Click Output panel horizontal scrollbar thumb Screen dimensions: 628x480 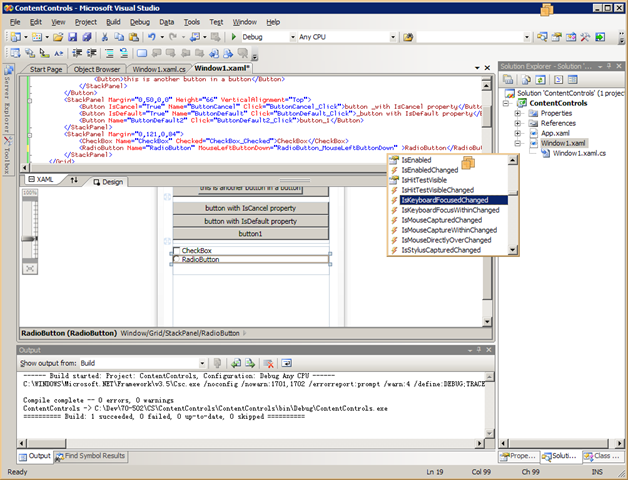pos(47,443)
